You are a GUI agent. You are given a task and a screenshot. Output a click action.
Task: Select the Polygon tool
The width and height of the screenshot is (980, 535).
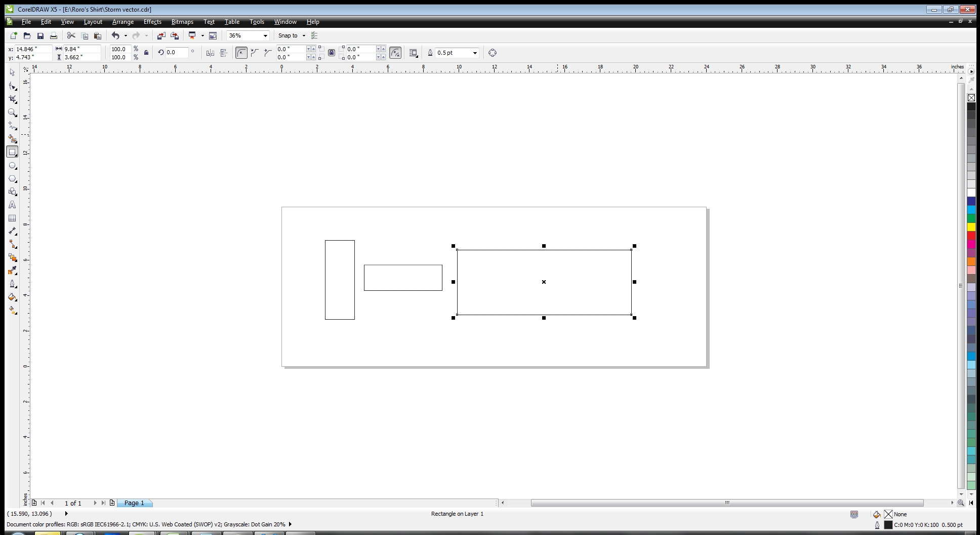12,179
